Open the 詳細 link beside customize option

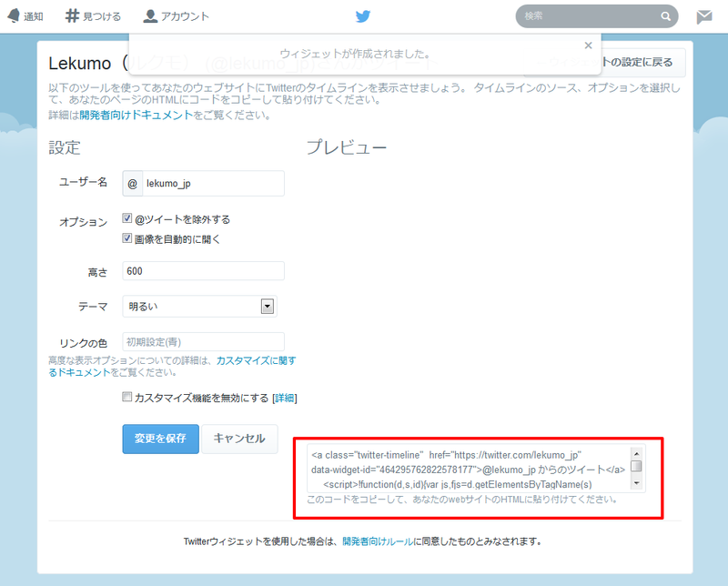(285, 398)
